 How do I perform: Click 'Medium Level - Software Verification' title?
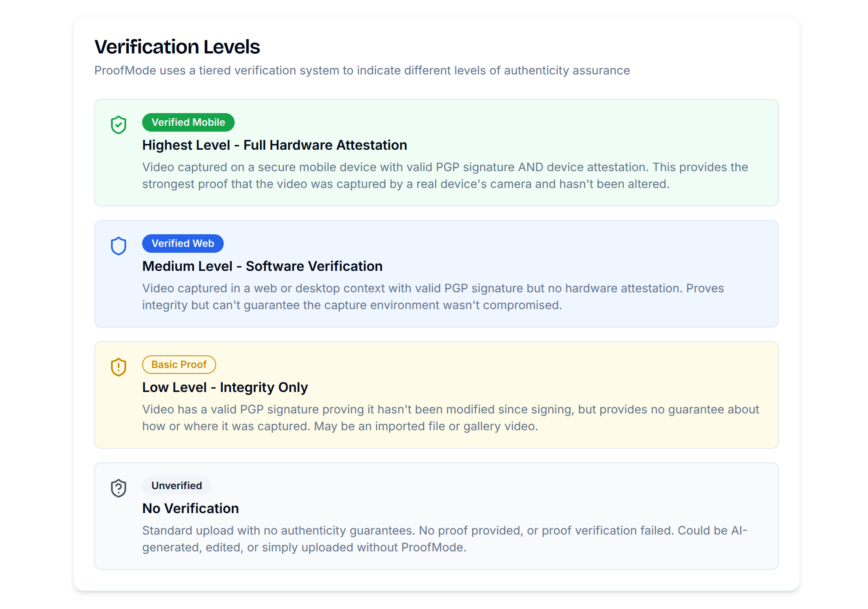(262, 266)
